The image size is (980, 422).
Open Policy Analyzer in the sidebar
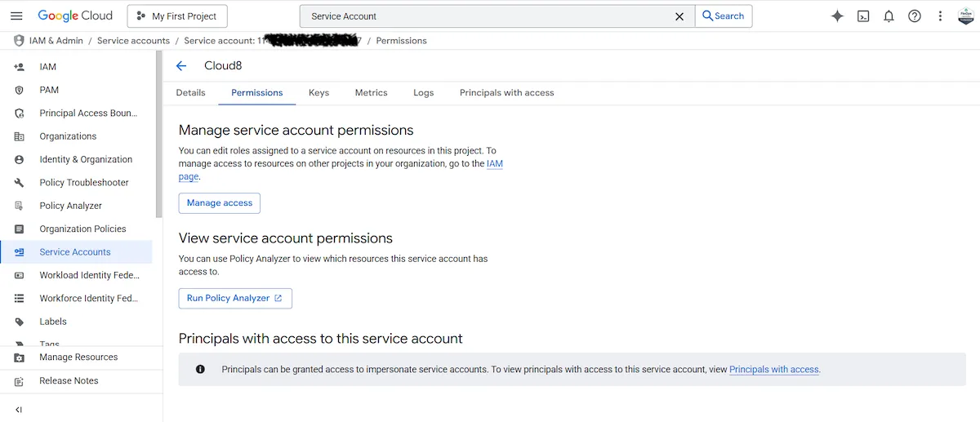(77, 206)
